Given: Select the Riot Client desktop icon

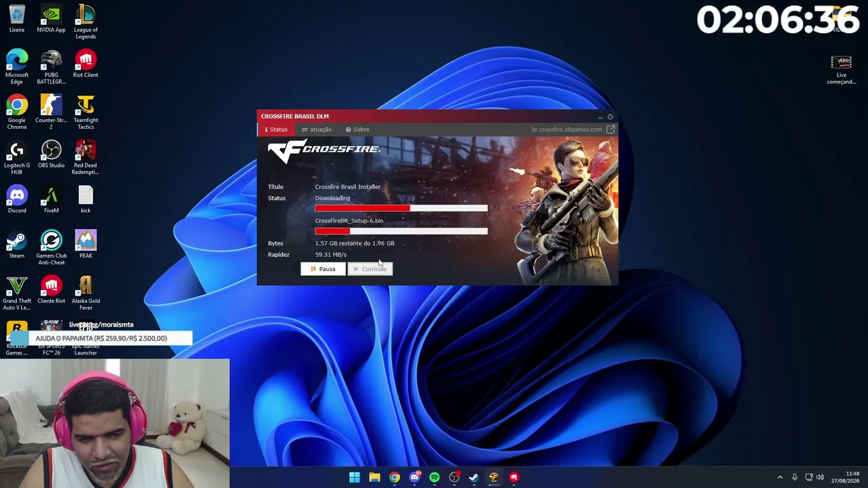Looking at the screenshot, I should coord(85,64).
